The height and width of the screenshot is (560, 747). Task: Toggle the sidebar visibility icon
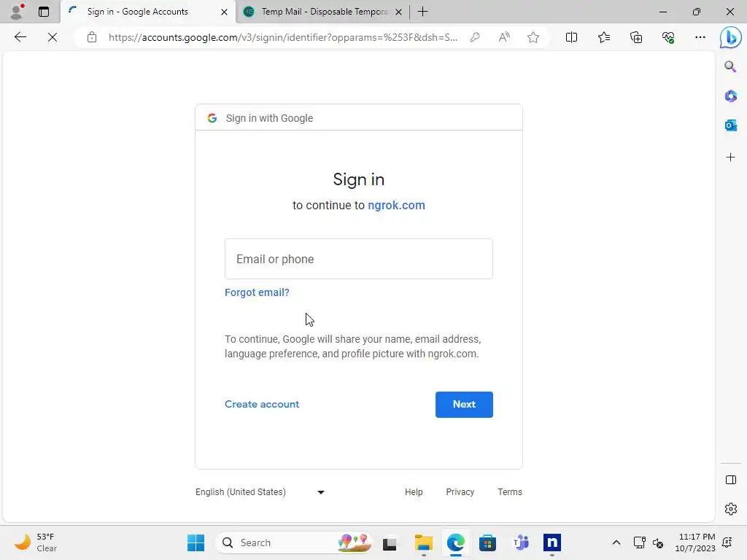tap(730, 480)
